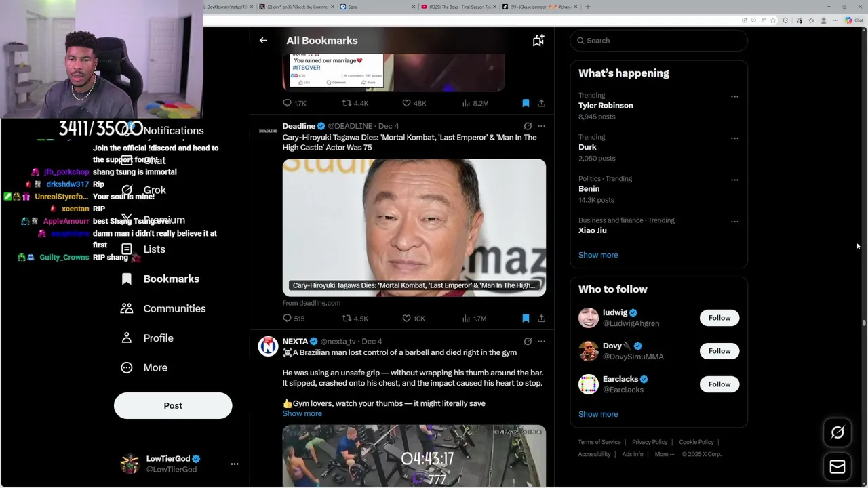The height and width of the screenshot is (488, 868).
Task: Open more options for Durk trend
Action: tap(734, 138)
